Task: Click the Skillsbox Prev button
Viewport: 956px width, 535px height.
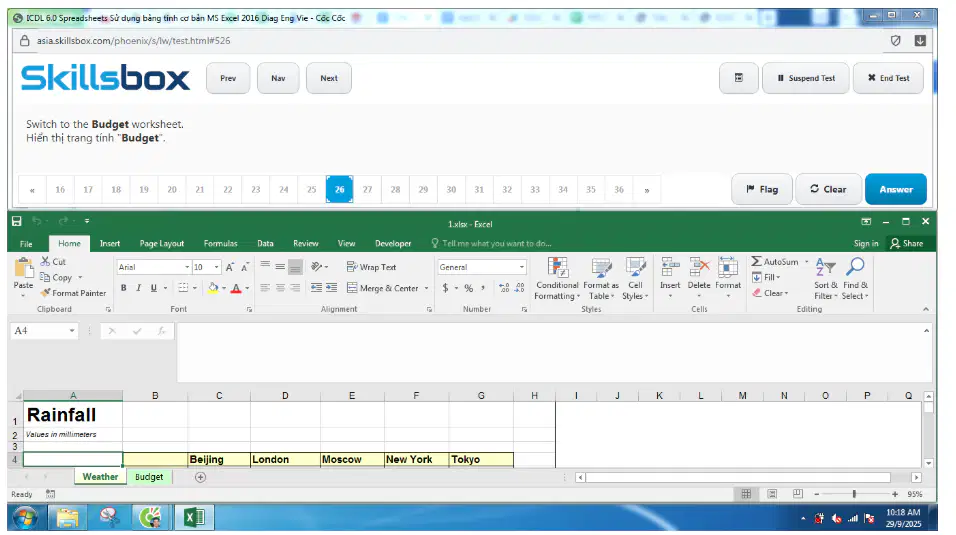Action: click(228, 78)
